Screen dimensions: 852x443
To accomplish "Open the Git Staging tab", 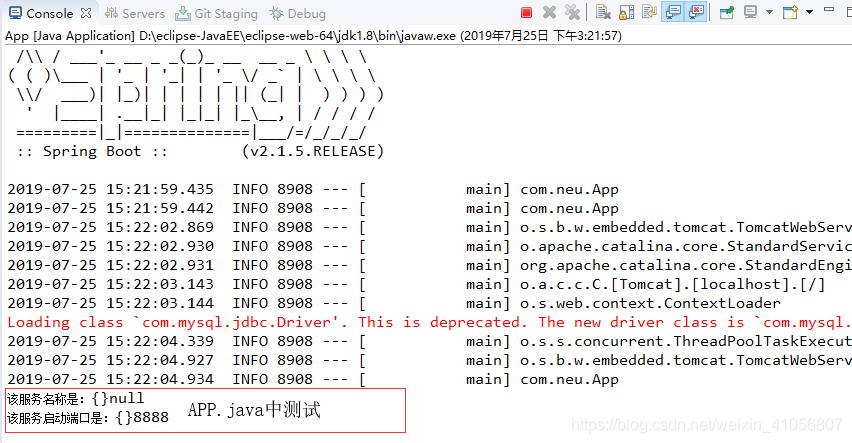I will (x=216, y=14).
